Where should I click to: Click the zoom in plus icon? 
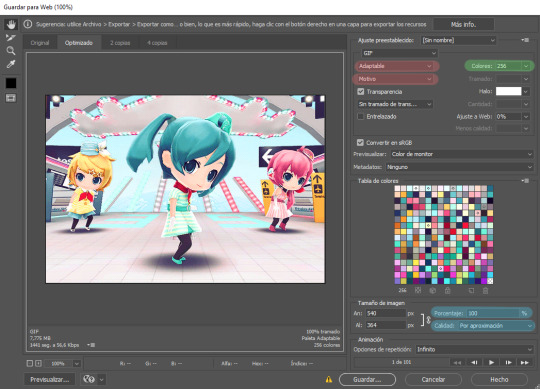tap(38, 363)
